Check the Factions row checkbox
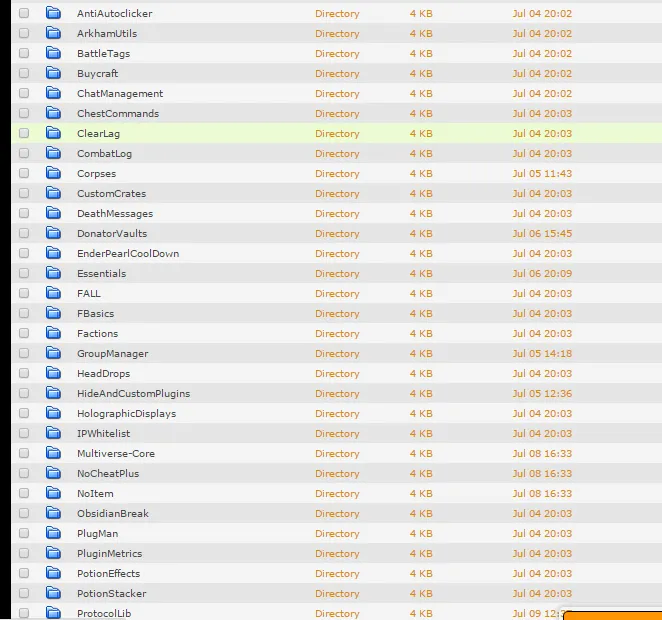662x620 pixels. [24, 333]
